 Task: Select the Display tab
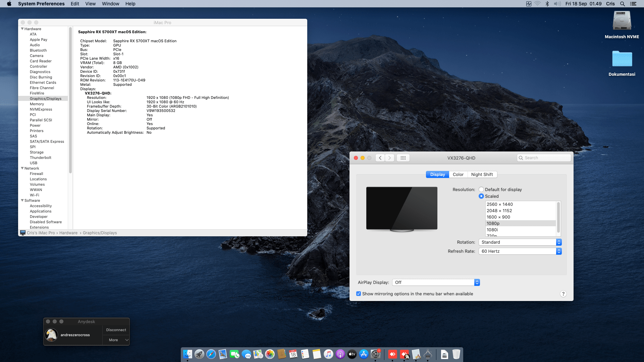tap(437, 174)
